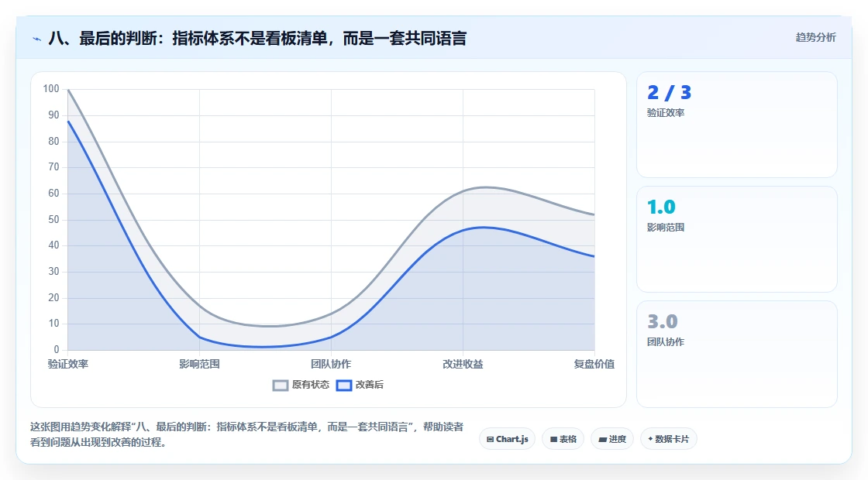Click the 表格 tag icon
The image size is (868, 480).
553,439
